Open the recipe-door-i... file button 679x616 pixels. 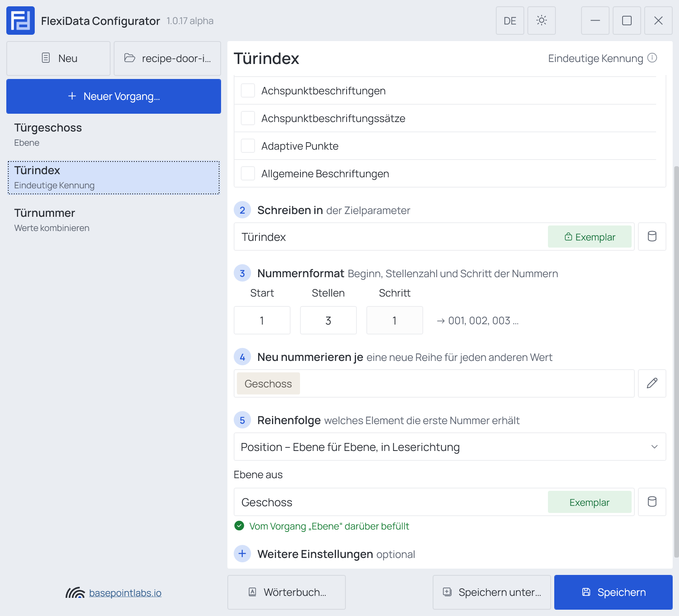(x=167, y=58)
